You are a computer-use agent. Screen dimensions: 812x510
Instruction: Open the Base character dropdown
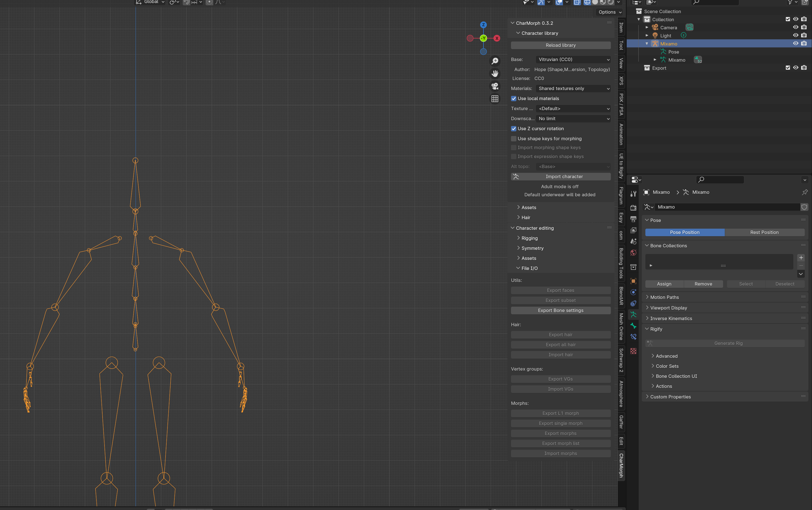[573, 59]
